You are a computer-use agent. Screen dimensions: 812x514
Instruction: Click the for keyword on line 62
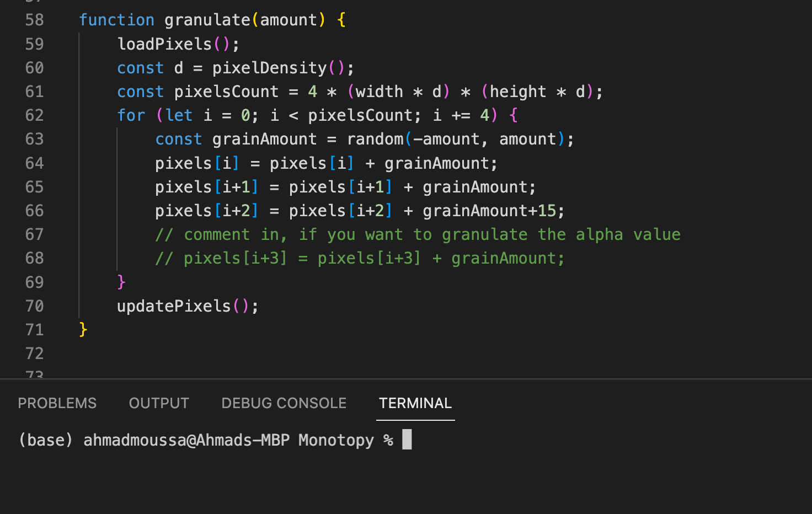tap(131, 115)
